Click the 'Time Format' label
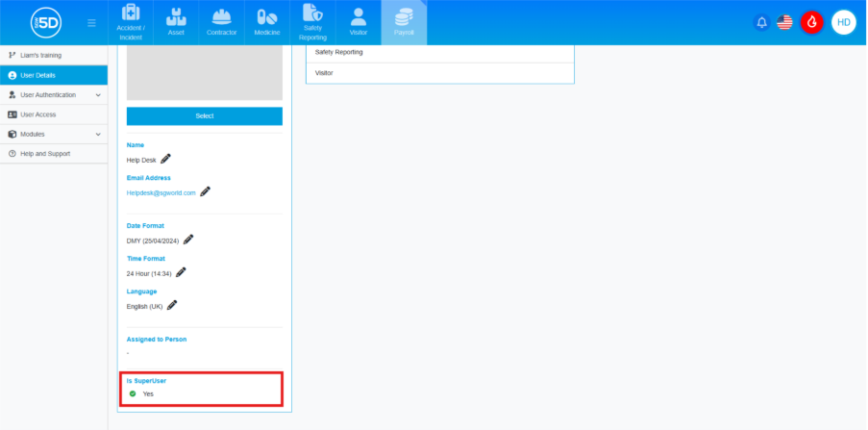 click(x=145, y=259)
